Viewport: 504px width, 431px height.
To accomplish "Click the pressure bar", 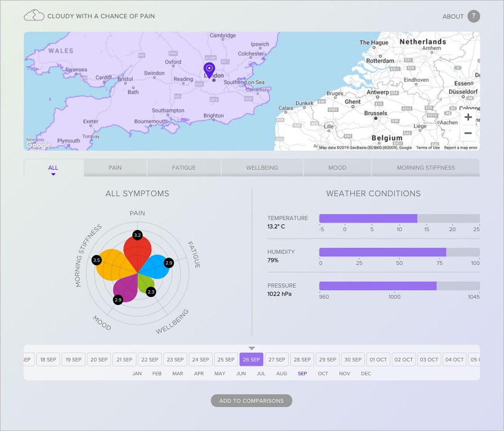I will coord(400,286).
